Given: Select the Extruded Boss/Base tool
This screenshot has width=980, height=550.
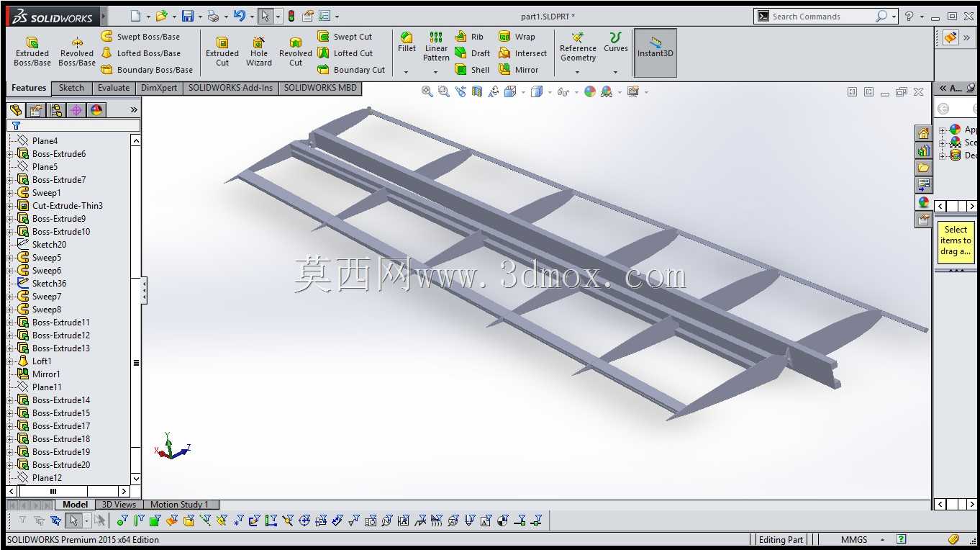Looking at the screenshot, I should click(x=32, y=52).
